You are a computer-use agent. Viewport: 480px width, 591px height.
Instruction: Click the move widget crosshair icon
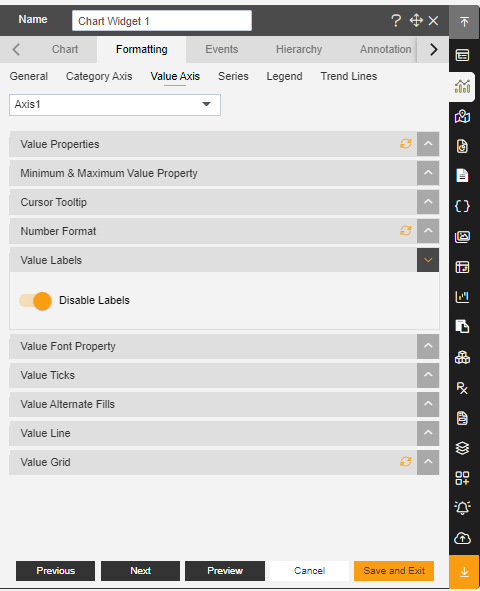click(x=416, y=20)
